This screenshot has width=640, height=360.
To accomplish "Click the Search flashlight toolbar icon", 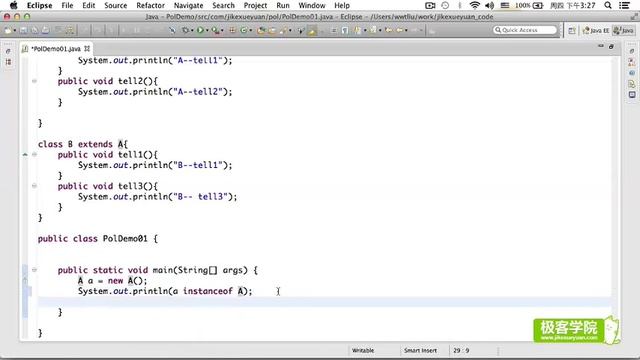I will coord(283,30).
